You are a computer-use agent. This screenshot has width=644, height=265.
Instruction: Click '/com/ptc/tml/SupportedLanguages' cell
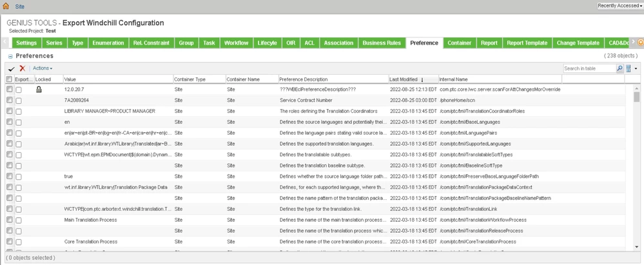(475, 144)
